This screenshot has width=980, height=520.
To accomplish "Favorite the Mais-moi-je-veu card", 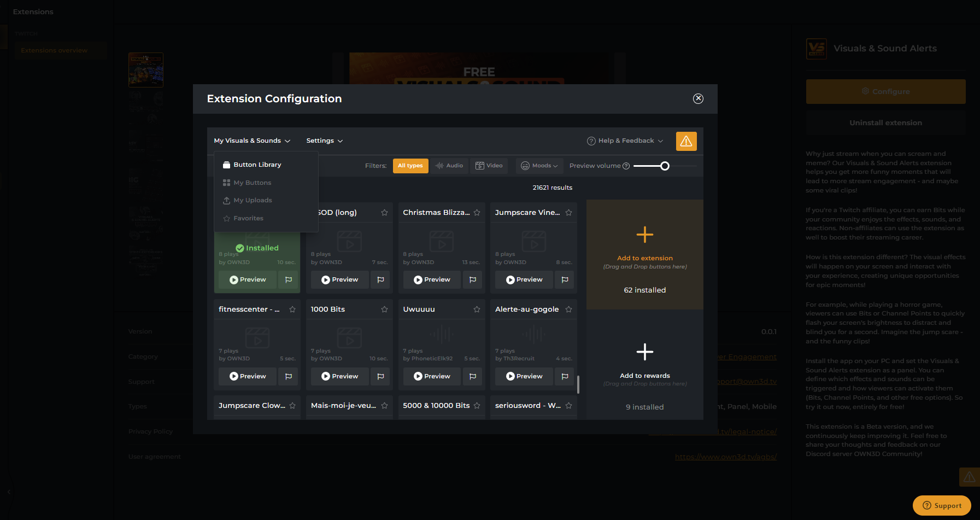I will click(385, 406).
